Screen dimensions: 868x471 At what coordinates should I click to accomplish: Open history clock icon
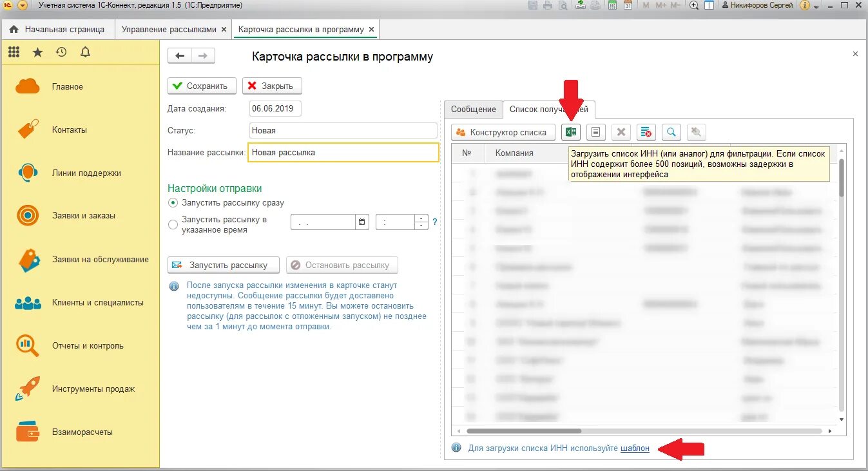61,52
